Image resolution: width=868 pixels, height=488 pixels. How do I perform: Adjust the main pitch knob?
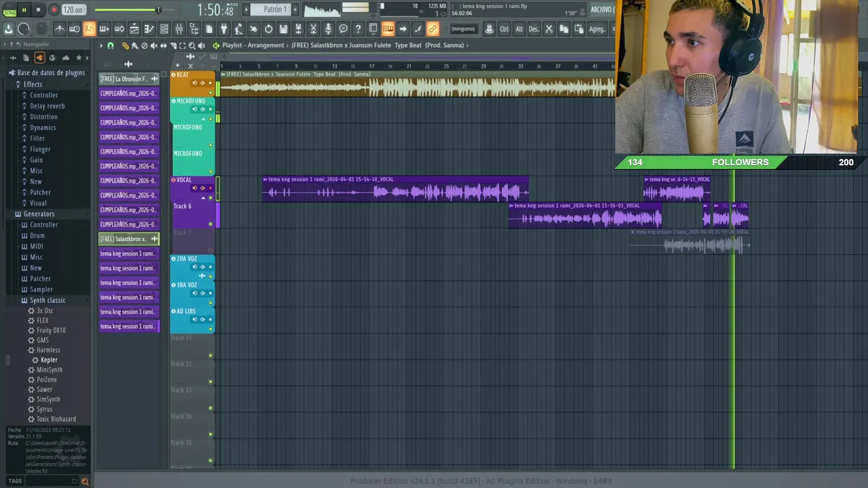[41, 28]
